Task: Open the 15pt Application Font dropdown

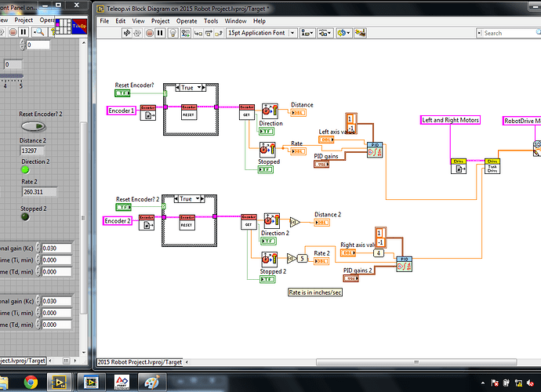Action: (x=262, y=33)
